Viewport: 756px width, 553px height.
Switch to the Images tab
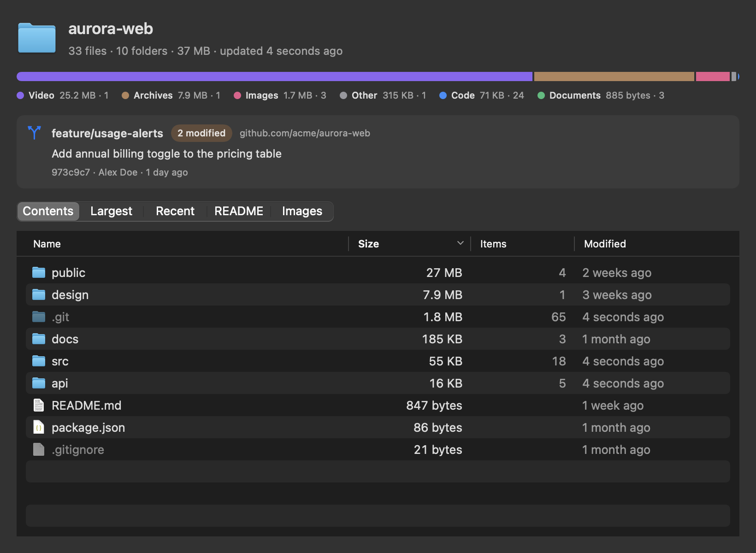coord(302,211)
